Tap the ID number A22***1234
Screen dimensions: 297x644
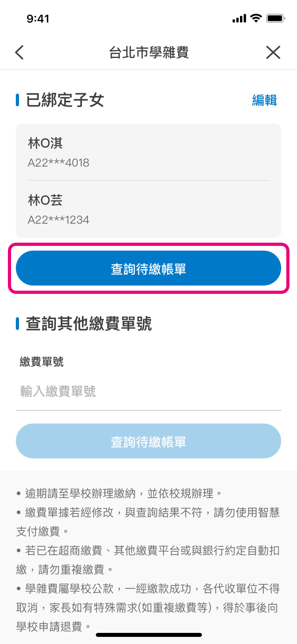(x=59, y=220)
